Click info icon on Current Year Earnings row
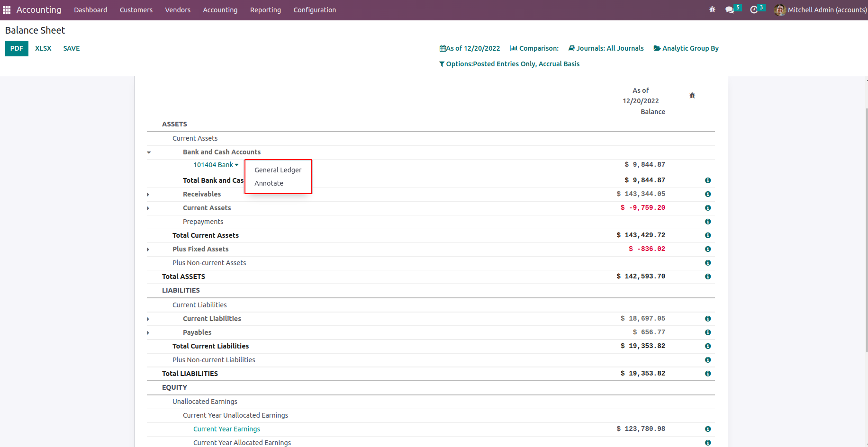The image size is (868, 447). [x=708, y=429]
